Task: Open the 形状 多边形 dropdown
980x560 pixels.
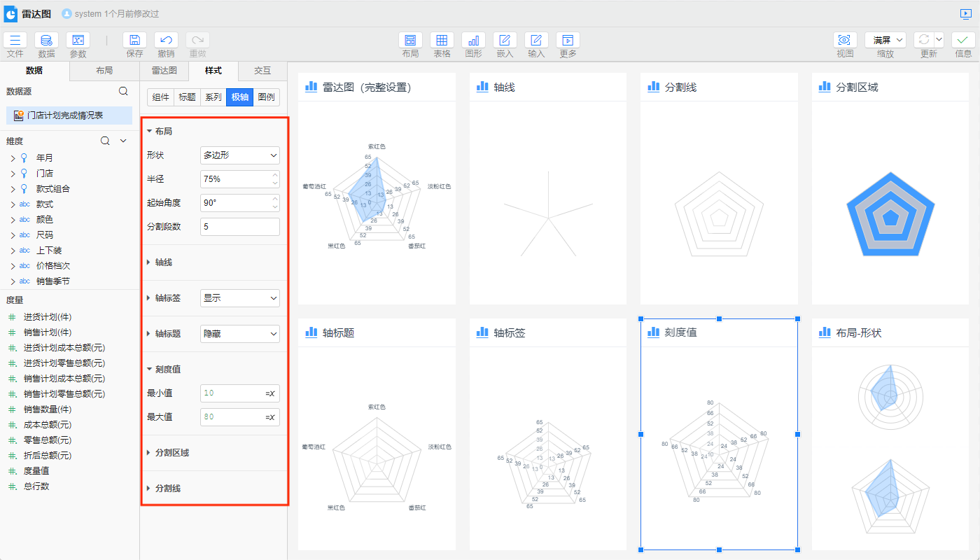Action: coord(239,155)
